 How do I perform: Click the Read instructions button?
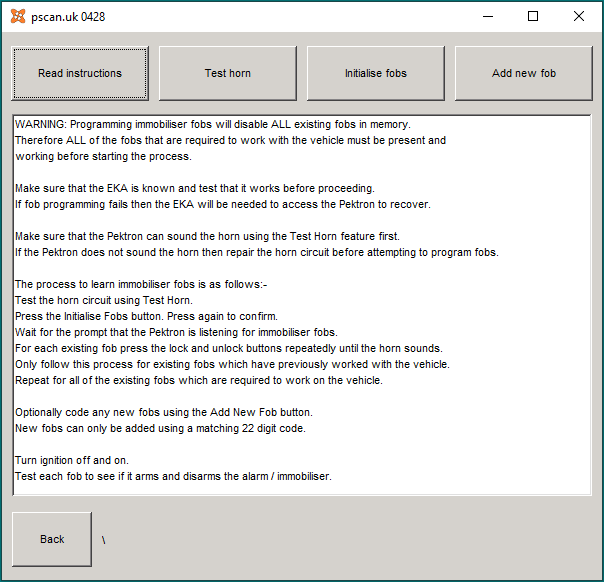tap(80, 73)
